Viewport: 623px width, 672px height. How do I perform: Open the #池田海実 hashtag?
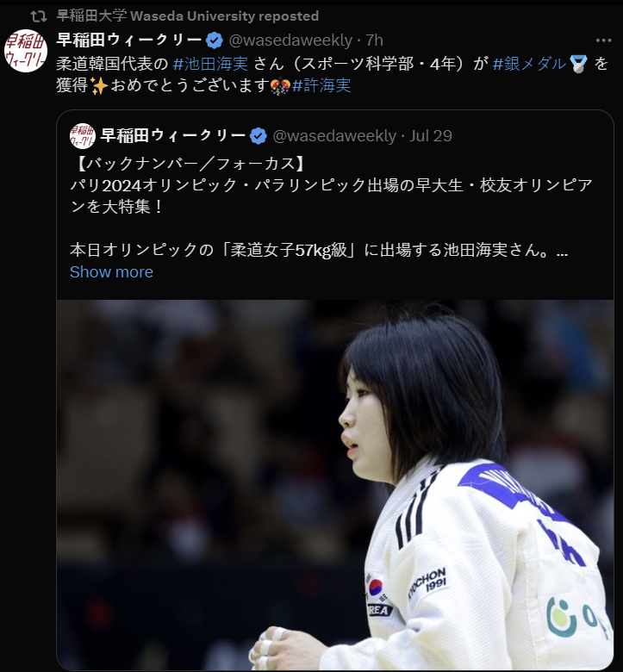(x=210, y=64)
